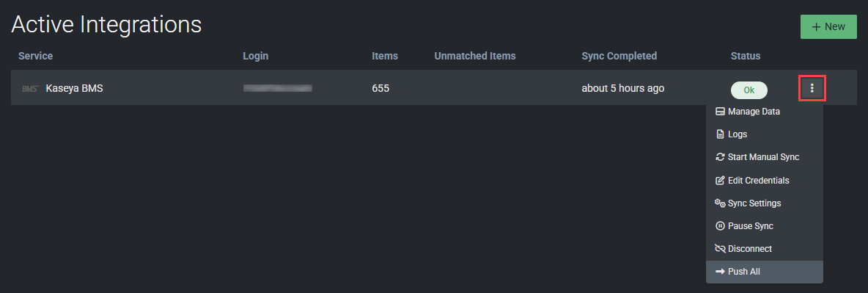Sort by the Service column header

pyautogui.click(x=35, y=56)
